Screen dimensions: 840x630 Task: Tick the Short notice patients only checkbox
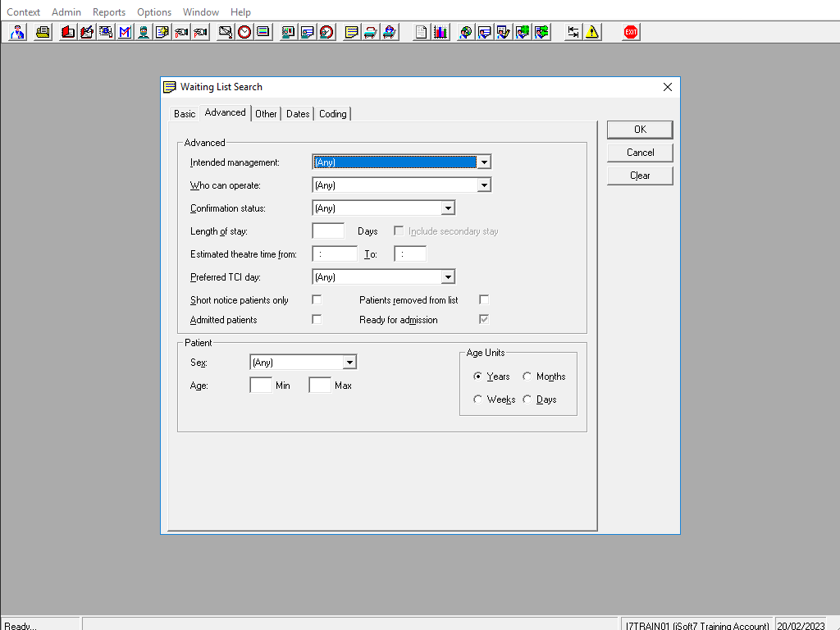(317, 300)
